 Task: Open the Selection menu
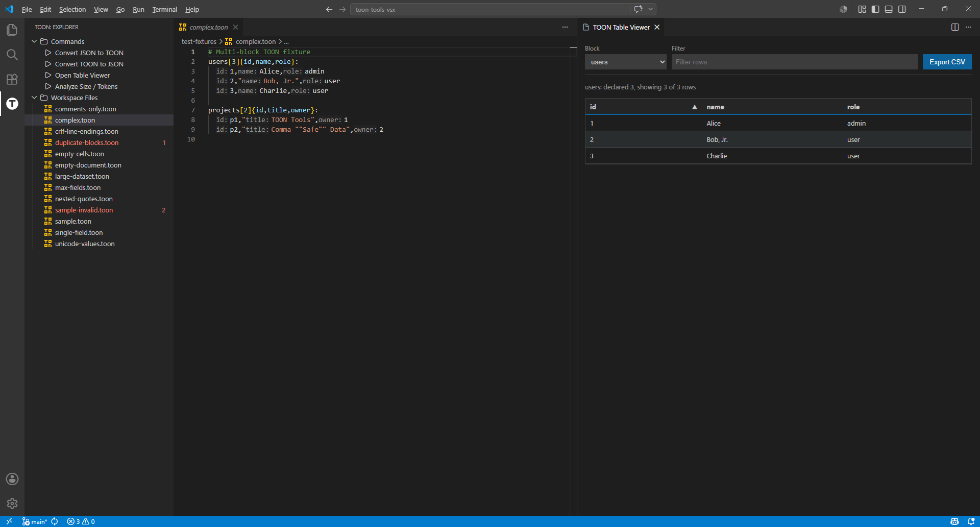pyautogui.click(x=72, y=9)
